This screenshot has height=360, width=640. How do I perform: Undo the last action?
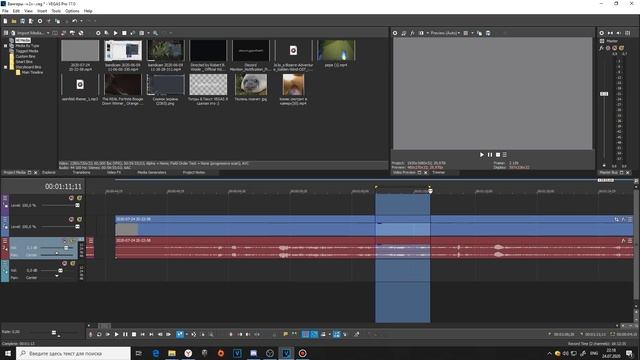click(74, 21)
